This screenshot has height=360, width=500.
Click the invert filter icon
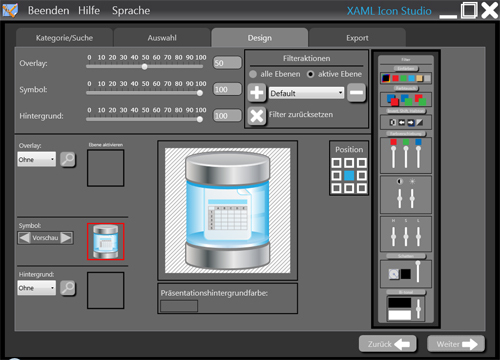(x=393, y=123)
